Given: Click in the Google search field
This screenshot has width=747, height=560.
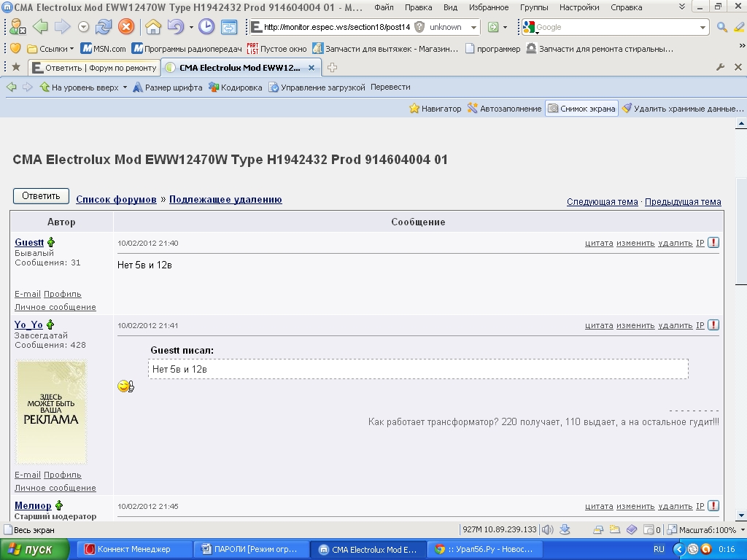Looking at the screenshot, I should 616,27.
